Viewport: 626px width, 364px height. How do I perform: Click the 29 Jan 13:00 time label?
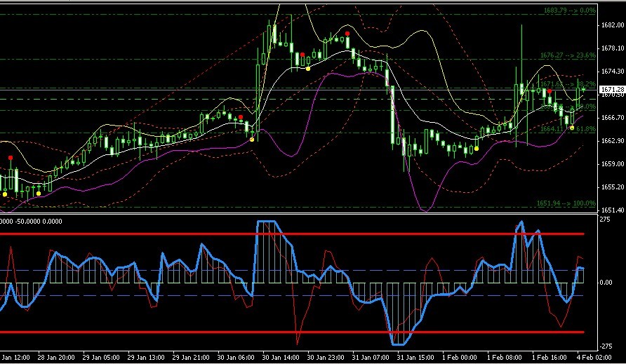coord(146,357)
